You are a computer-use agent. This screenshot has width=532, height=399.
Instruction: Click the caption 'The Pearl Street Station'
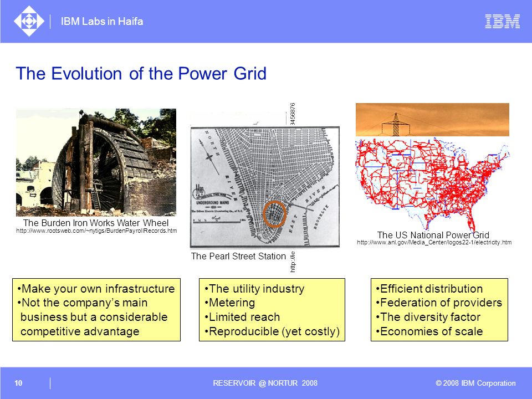[238, 256]
